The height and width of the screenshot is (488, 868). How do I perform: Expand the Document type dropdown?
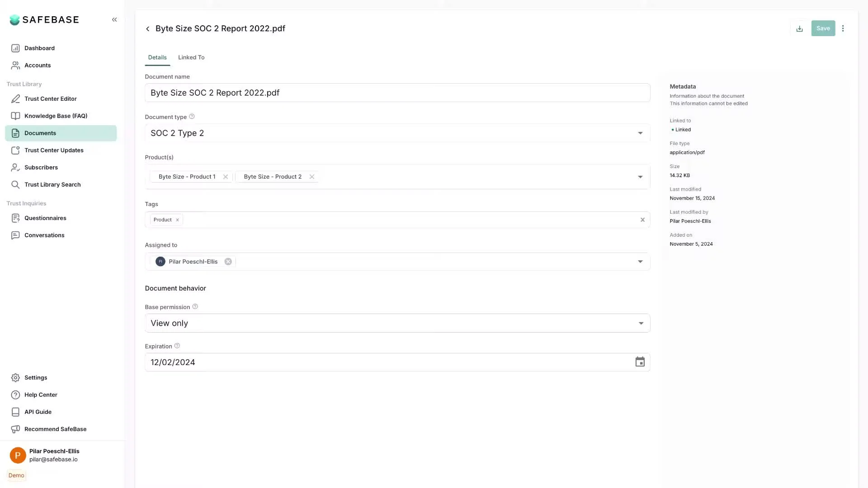tap(640, 133)
